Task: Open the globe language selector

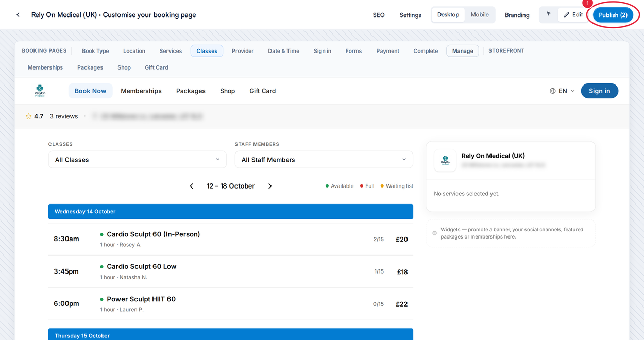Action: click(x=553, y=91)
